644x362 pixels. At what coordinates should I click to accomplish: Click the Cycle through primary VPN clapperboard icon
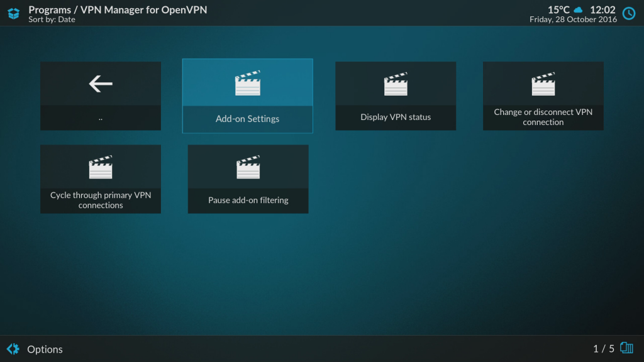pyautogui.click(x=101, y=167)
